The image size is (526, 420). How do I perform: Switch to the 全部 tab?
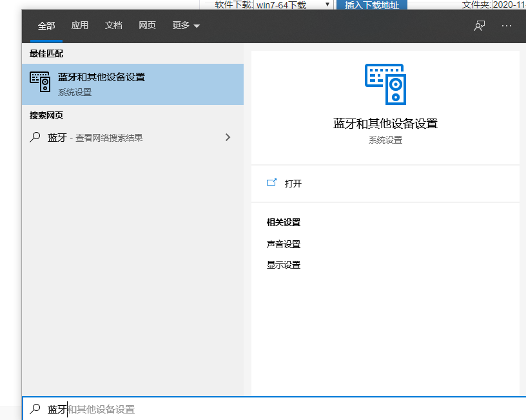[x=46, y=26]
